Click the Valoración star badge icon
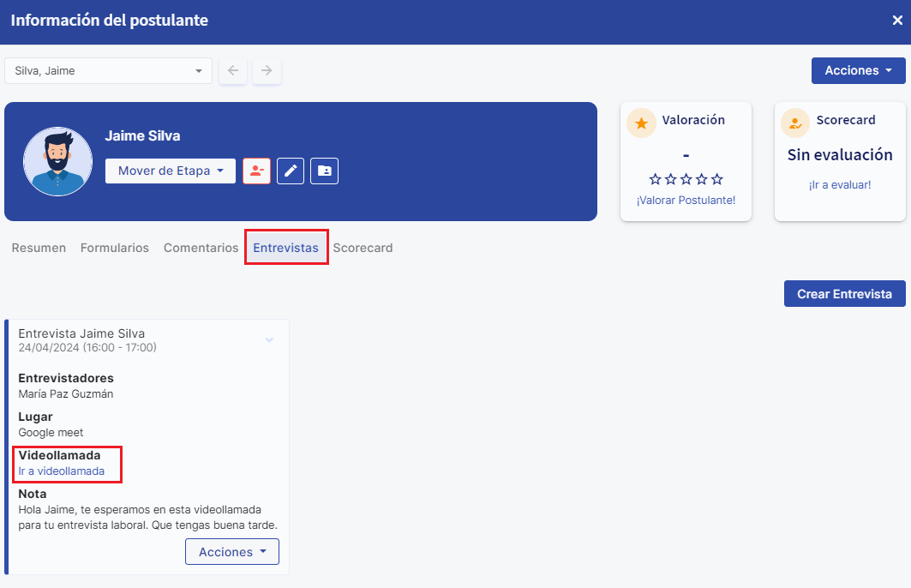This screenshot has height=588, width=911. point(641,123)
